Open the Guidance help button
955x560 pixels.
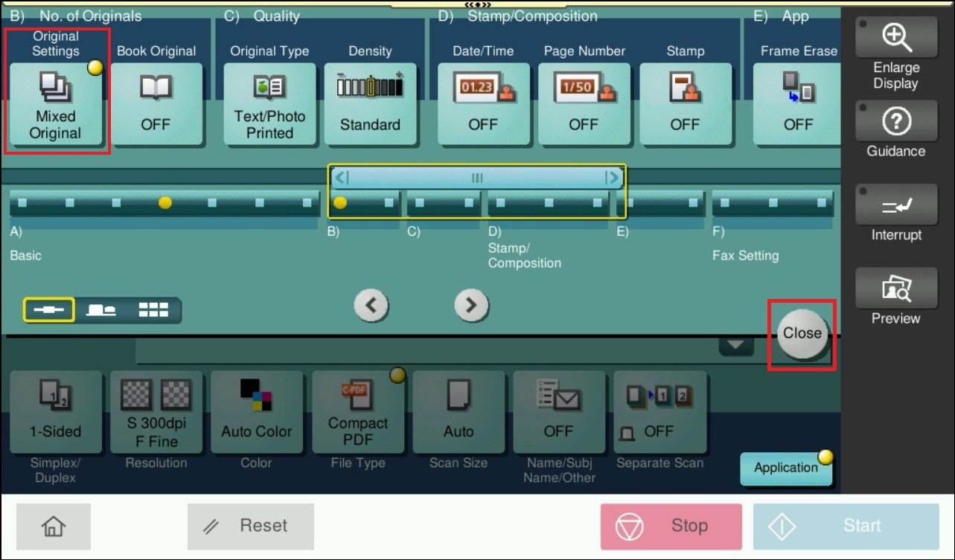895,120
